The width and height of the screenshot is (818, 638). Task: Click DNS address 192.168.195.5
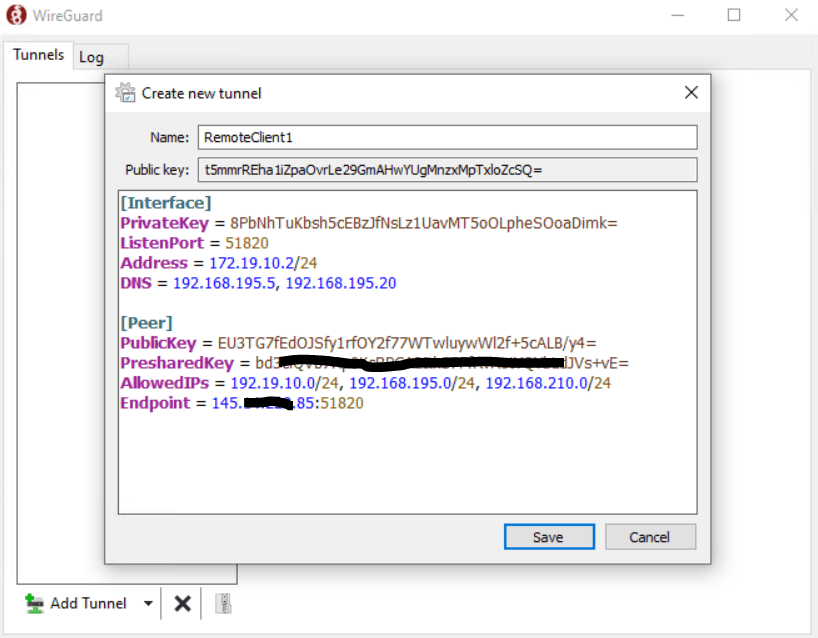coord(224,283)
